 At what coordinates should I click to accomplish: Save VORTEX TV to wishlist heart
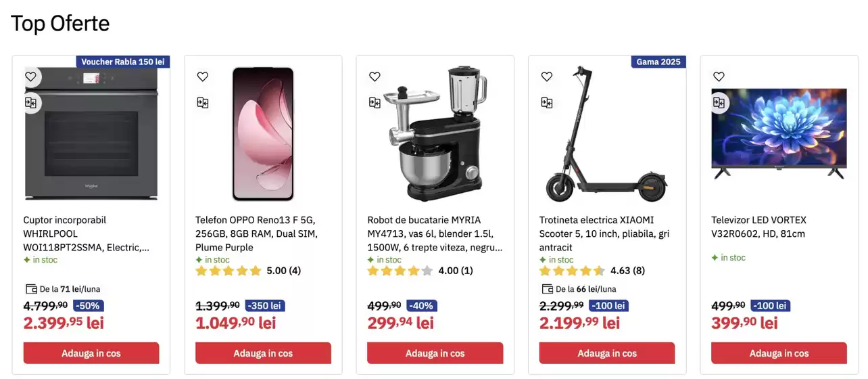pos(719,76)
